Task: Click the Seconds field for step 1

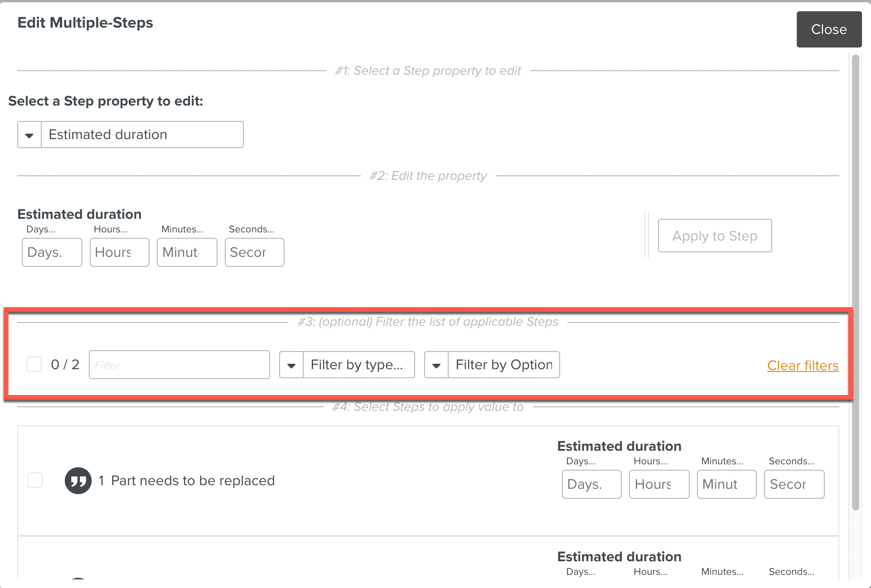Action: 794,484
